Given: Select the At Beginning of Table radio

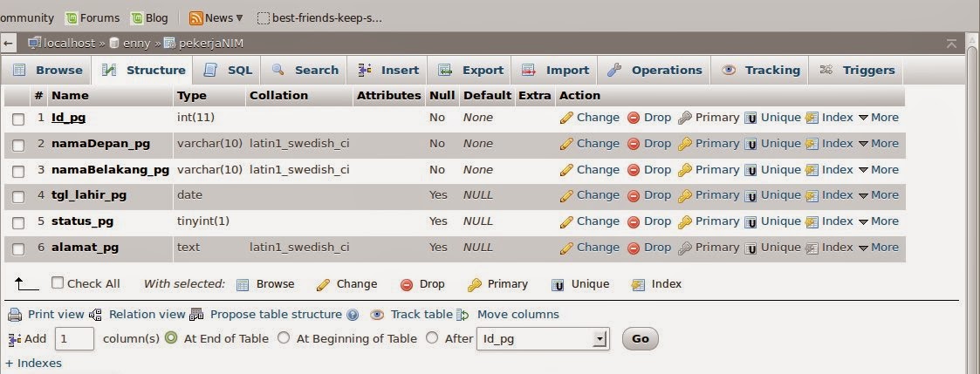Looking at the screenshot, I should tap(284, 338).
